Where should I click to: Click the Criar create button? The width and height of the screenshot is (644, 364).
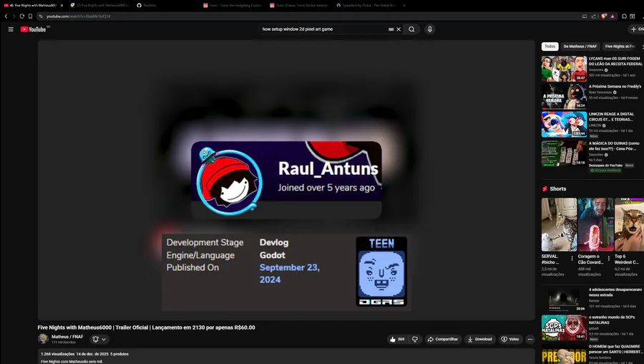coord(637,29)
